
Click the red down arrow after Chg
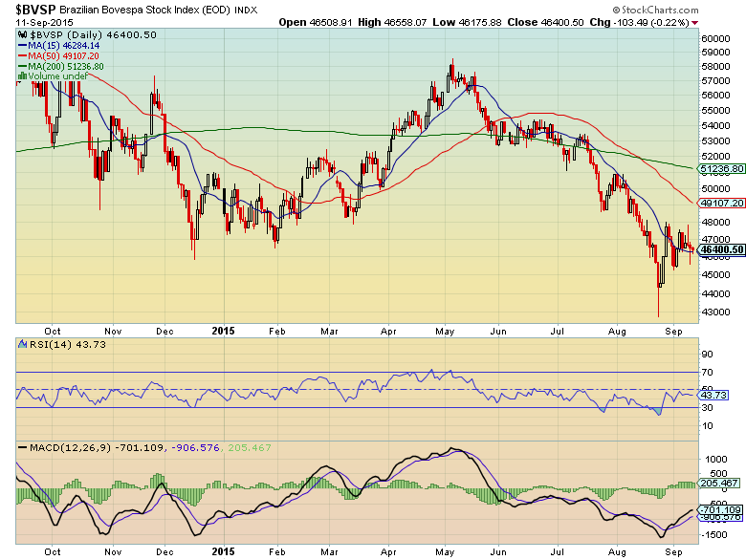(694, 21)
